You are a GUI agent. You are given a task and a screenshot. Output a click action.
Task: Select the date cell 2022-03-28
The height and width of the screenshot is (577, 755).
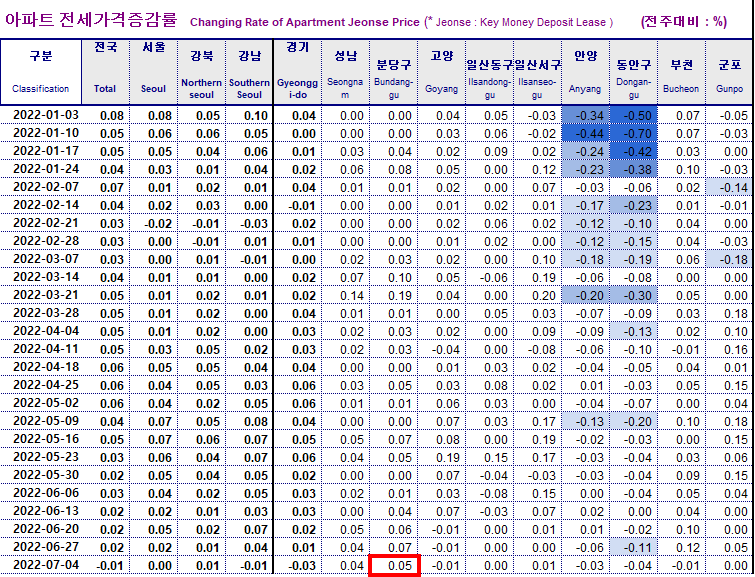coord(41,313)
